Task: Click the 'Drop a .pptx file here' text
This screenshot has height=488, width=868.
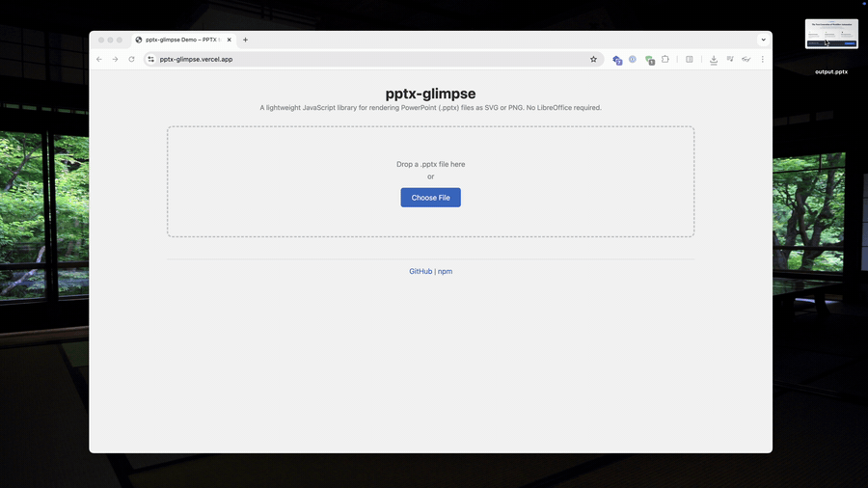Action: (430, 164)
